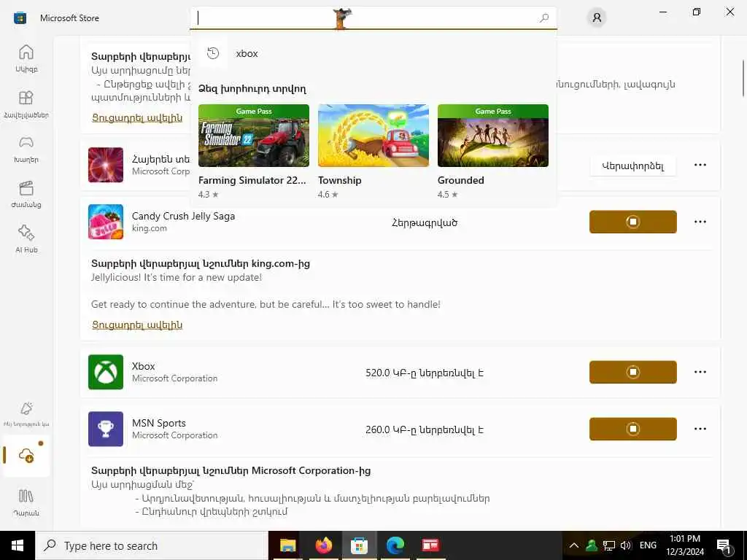Click the MSN Sports title text
The height and width of the screenshot is (560, 747).
[x=158, y=423]
